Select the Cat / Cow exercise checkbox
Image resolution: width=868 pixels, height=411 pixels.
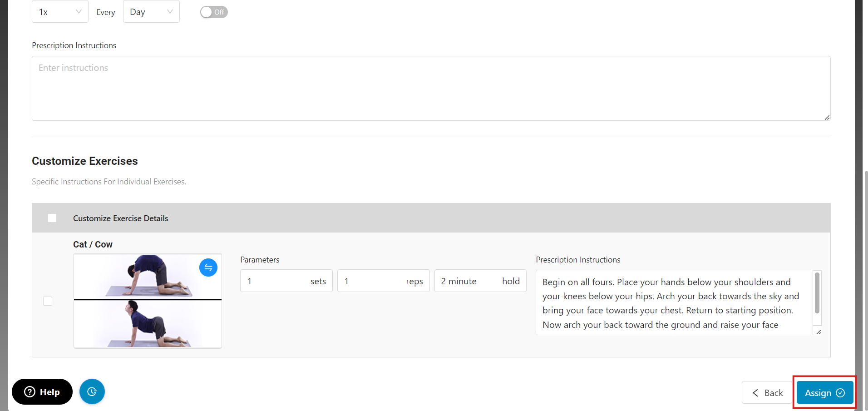(x=48, y=301)
